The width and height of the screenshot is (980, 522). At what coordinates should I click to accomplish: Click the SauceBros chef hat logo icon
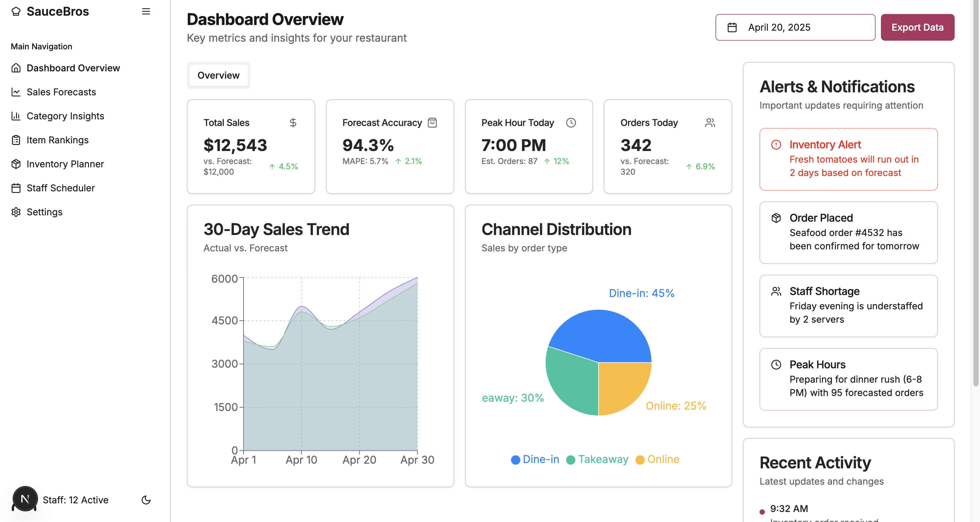pos(16,11)
